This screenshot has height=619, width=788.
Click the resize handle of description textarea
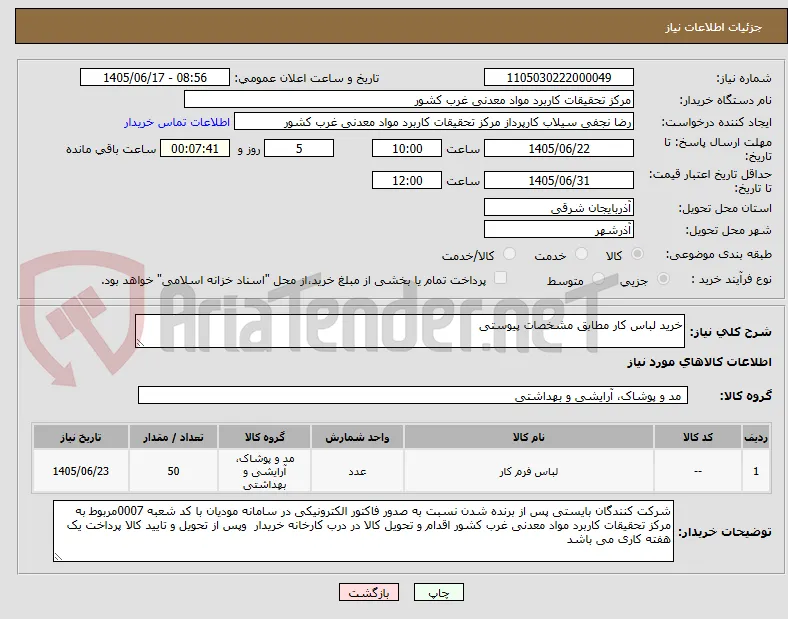coord(140,343)
